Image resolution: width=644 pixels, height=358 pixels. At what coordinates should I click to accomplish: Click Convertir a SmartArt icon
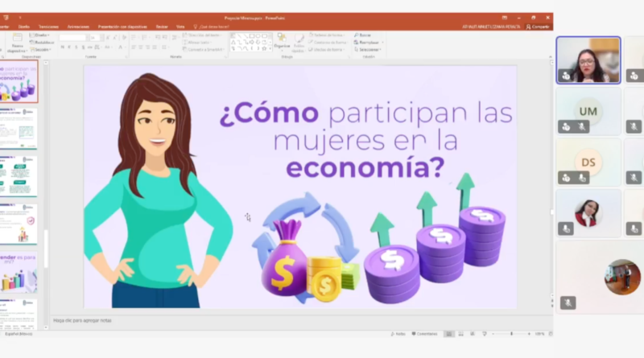[204, 49]
